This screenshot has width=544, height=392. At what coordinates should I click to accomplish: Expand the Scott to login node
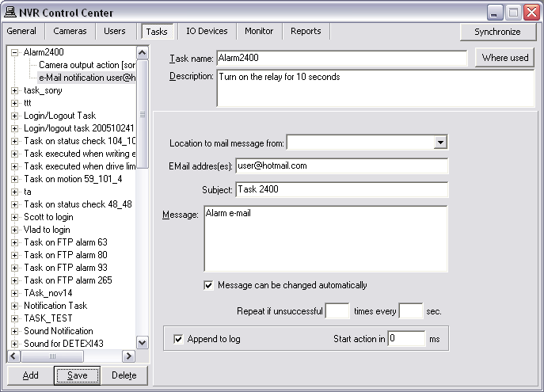point(14,218)
